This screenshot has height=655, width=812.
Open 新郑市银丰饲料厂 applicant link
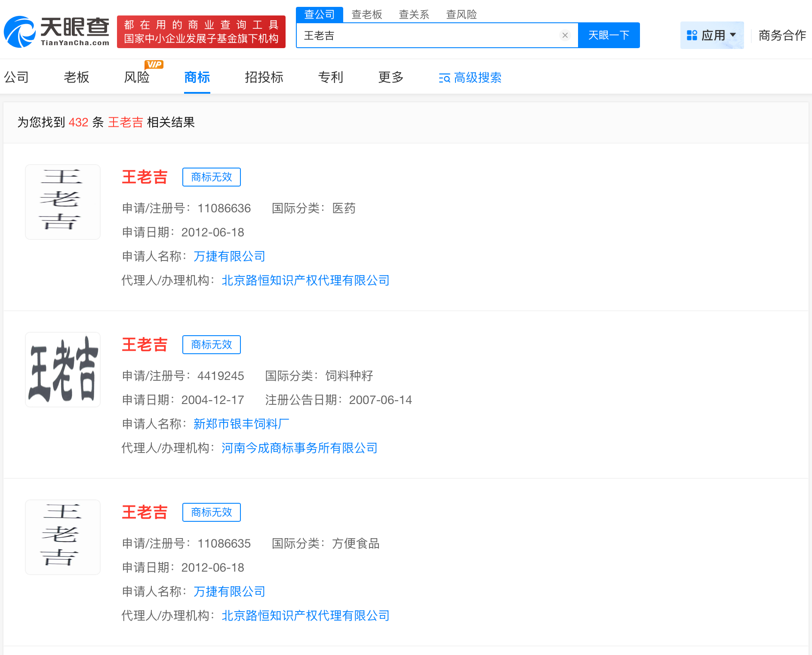240,424
